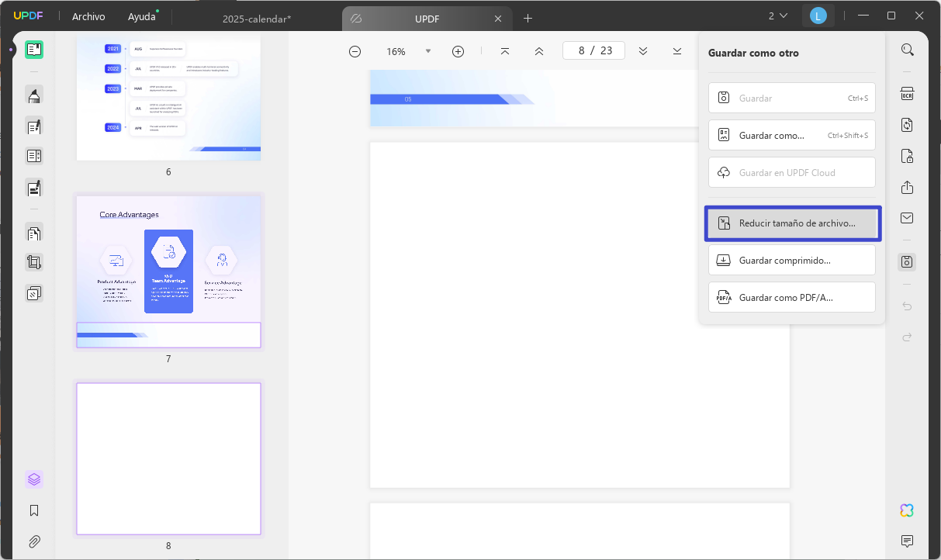Open the Batch/Page tools stack icon
This screenshot has height=560, width=941.
[34, 293]
